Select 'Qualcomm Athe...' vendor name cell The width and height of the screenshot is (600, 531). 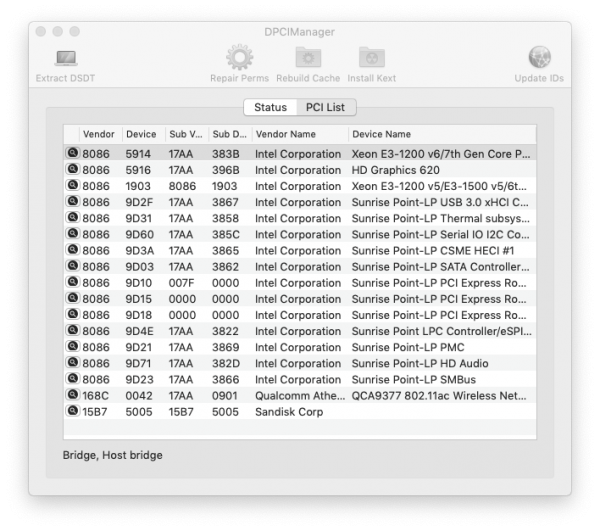point(300,396)
